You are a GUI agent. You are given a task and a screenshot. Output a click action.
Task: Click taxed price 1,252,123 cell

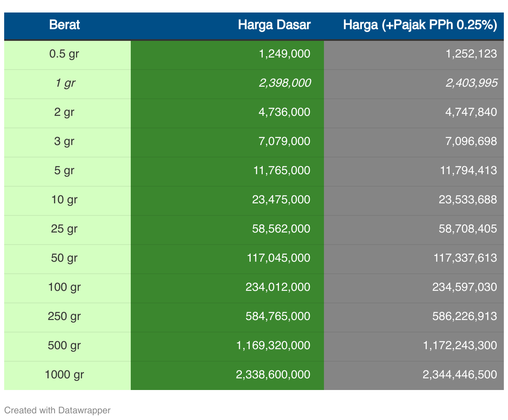(414, 55)
